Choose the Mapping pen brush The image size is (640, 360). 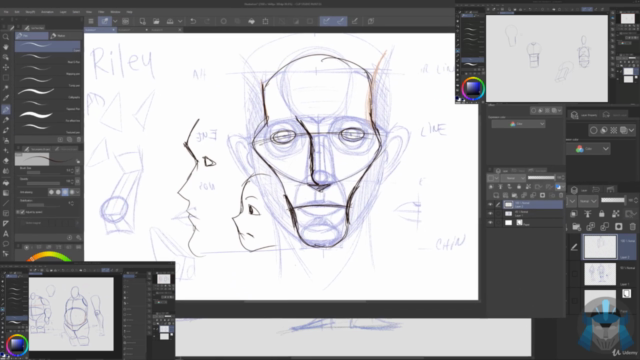[48, 69]
